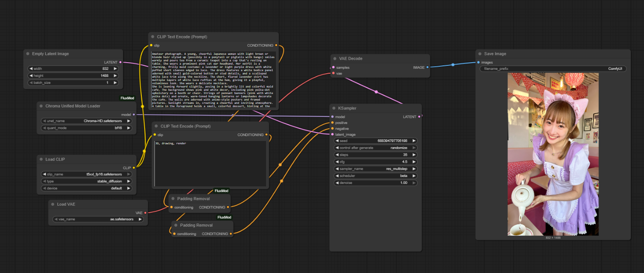Open the Load CLIP type dropdown
Image resolution: width=644 pixels, height=273 pixels.
(x=87, y=181)
